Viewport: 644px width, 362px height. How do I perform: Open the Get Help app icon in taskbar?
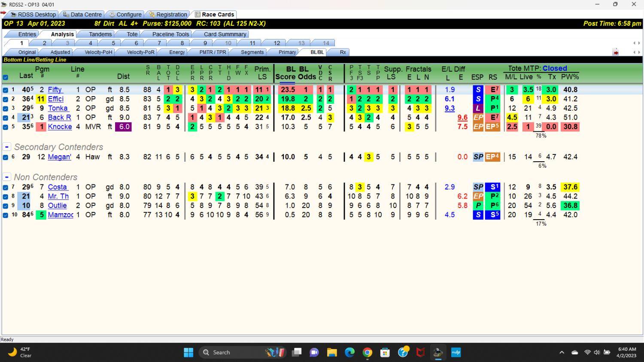(403, 353)
